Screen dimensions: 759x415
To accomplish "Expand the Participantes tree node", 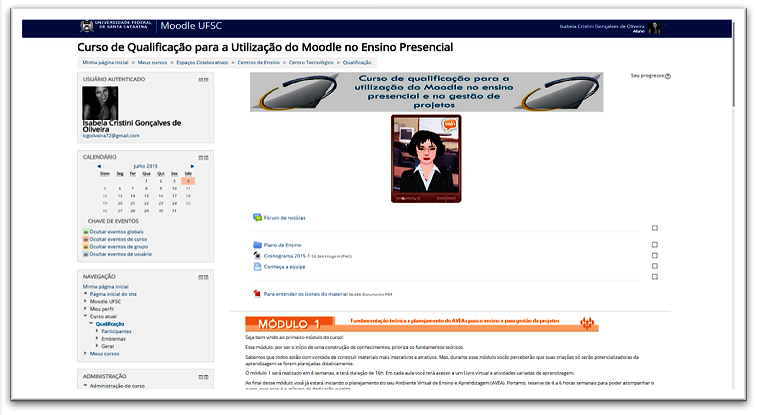I will coord(97,331).
